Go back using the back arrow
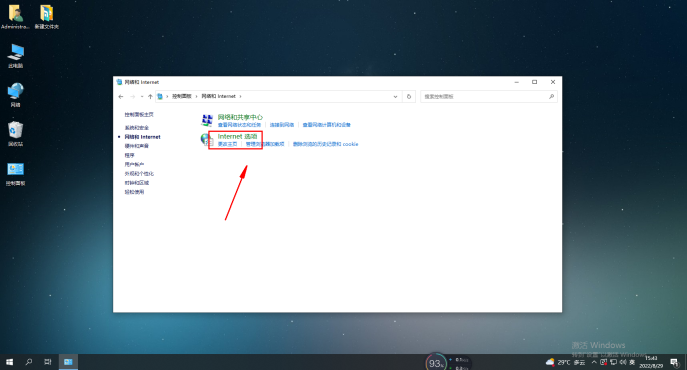This screenshot has height=370, width=687. coord(121,96)
